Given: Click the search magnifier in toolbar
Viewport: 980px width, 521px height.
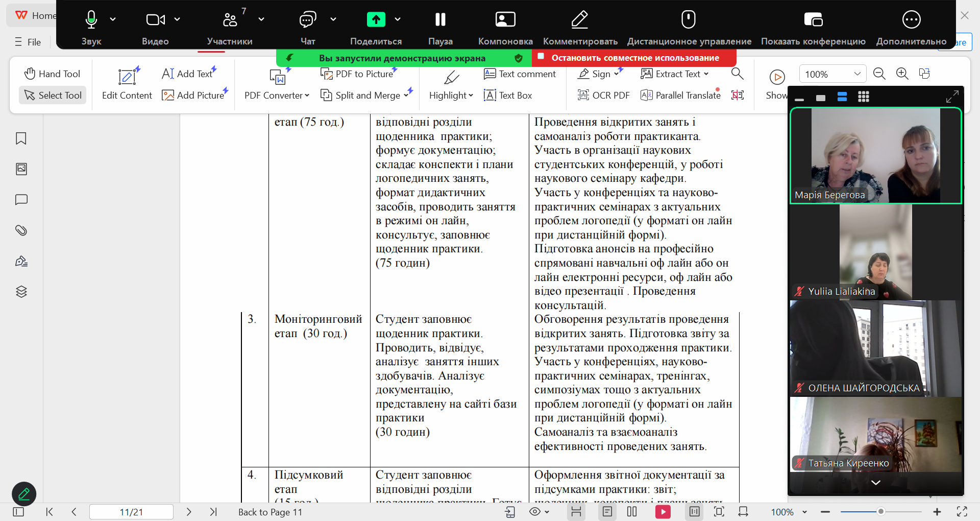Looking at the screenshot, I should (x=737, y=74).
